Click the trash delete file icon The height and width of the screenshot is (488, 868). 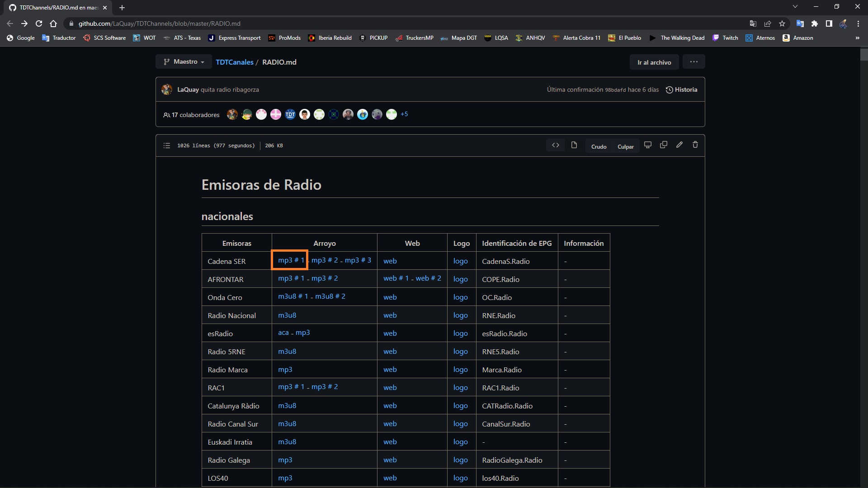[x=695, y=145]
